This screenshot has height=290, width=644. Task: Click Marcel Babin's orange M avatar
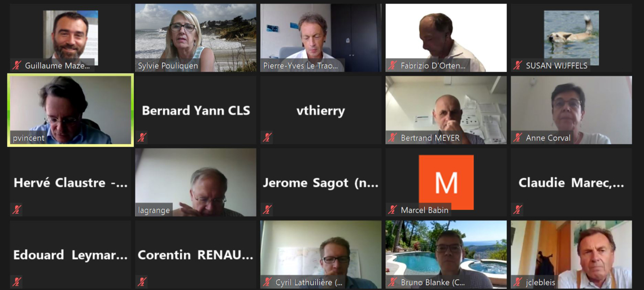(x=446, y=183)
